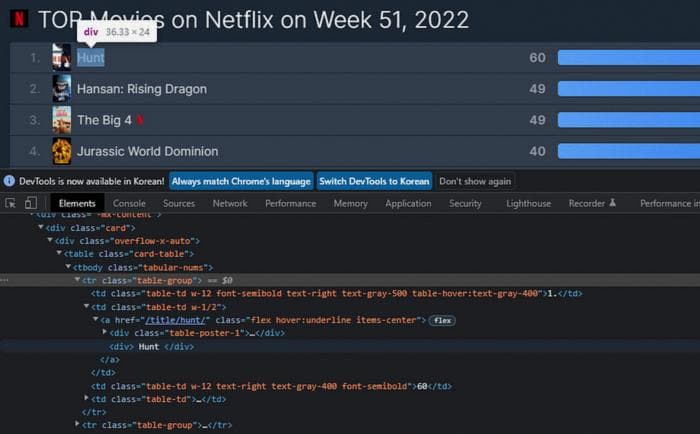Collapse the selected tr class="table-group" node

click(77, 280)
